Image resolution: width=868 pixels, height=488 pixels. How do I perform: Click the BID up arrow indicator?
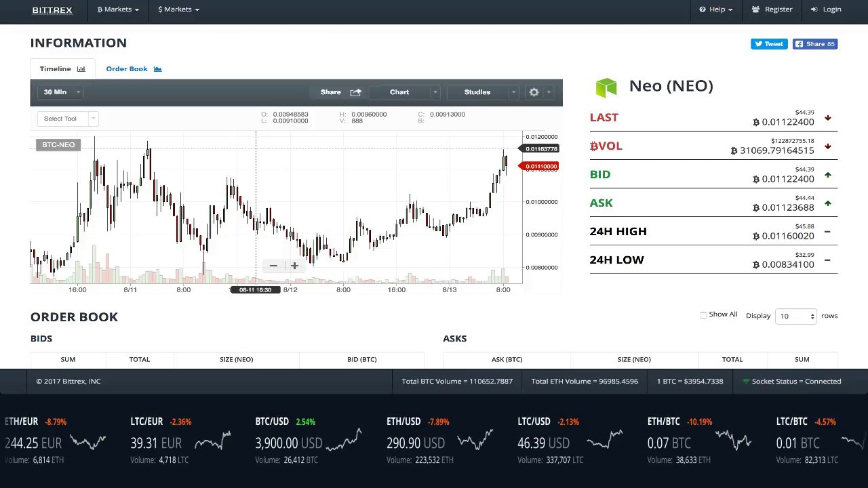tap(827, 175)
